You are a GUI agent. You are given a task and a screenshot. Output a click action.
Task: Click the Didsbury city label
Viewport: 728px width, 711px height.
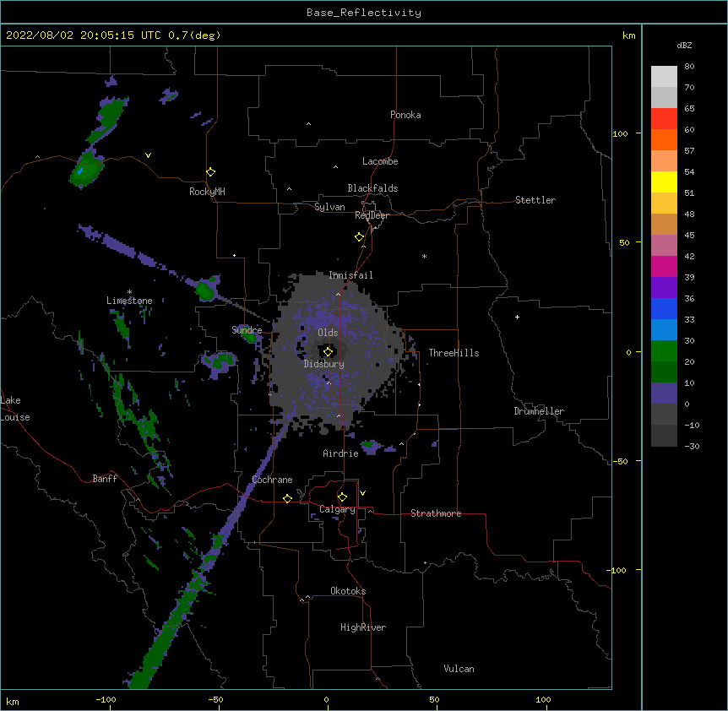[324, 364]
